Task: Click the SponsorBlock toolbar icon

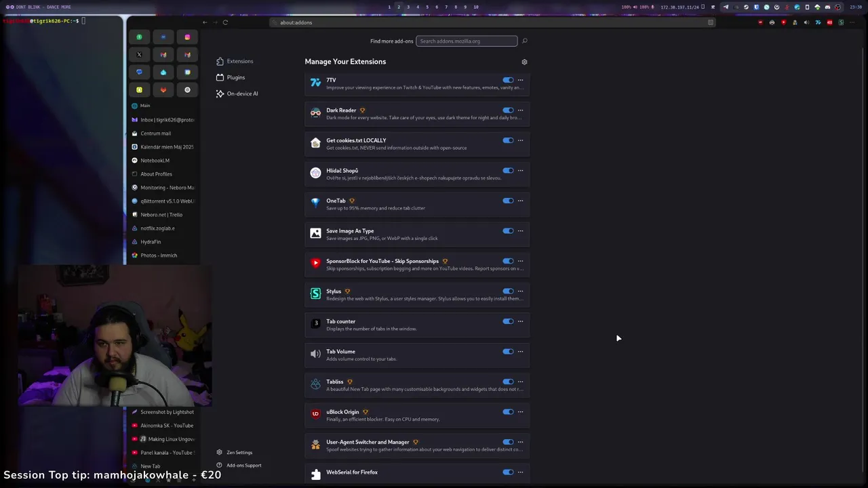Action: click(x=783, y=22)
